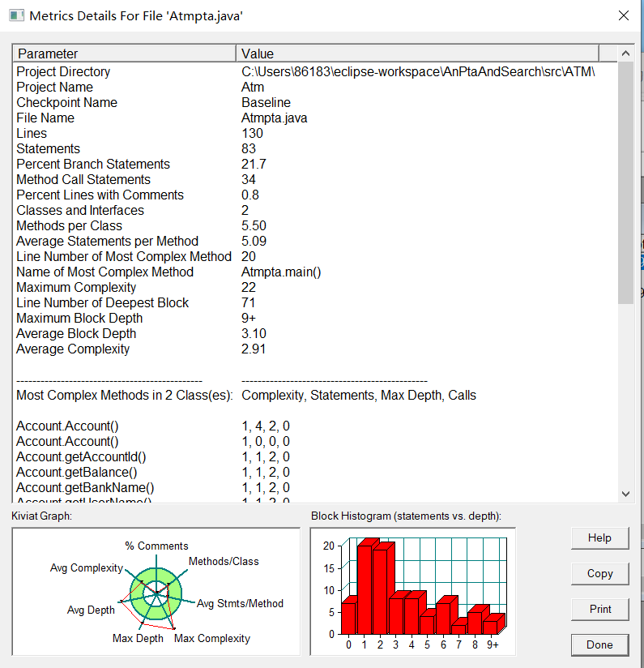The height and width of the screenshot is (668, 644).
Task: Copy metrics with the Copy button
Action: click(x=599, y=573)
